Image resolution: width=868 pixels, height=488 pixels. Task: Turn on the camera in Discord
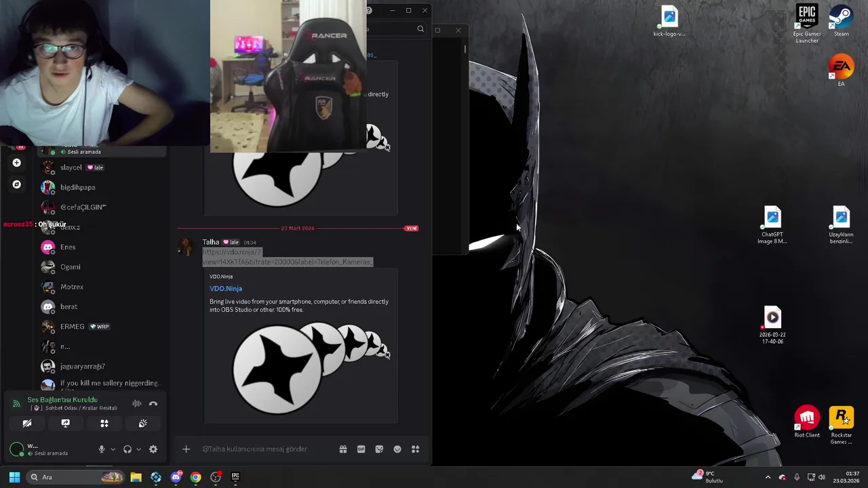(27, 423)
